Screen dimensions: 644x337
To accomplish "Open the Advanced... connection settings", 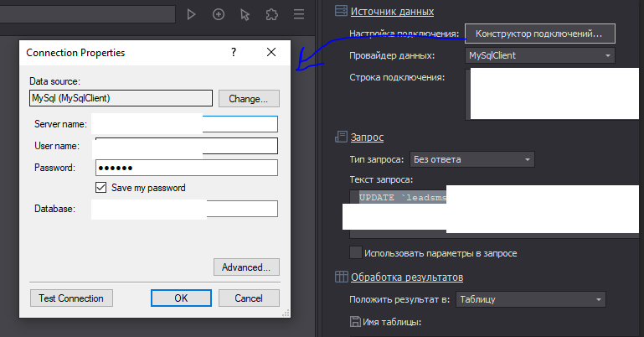I will (246, 267).
